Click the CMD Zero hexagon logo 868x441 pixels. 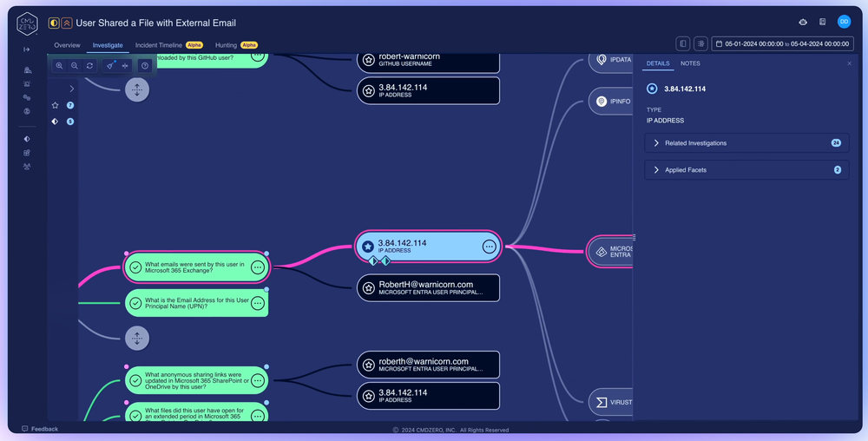pos(27,23)
